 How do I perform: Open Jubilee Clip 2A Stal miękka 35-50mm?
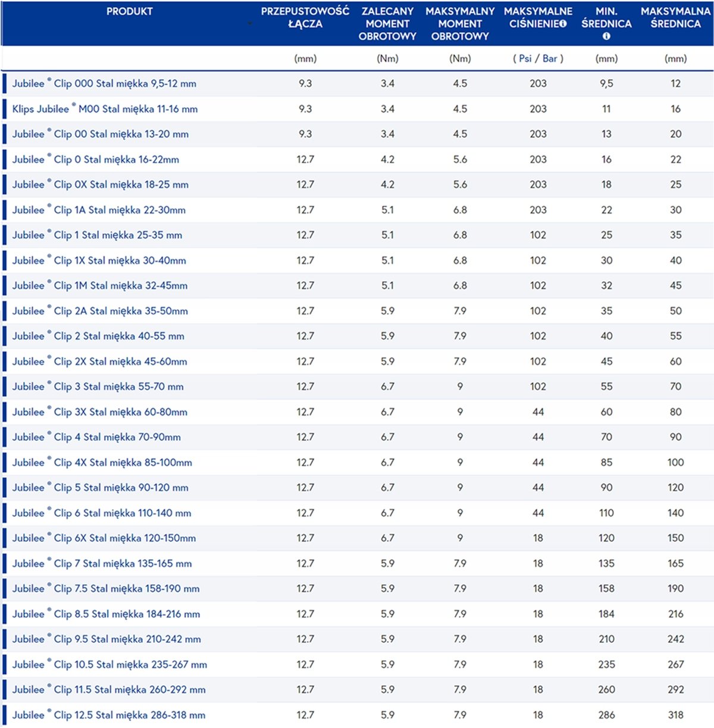[x=100, y=311]
